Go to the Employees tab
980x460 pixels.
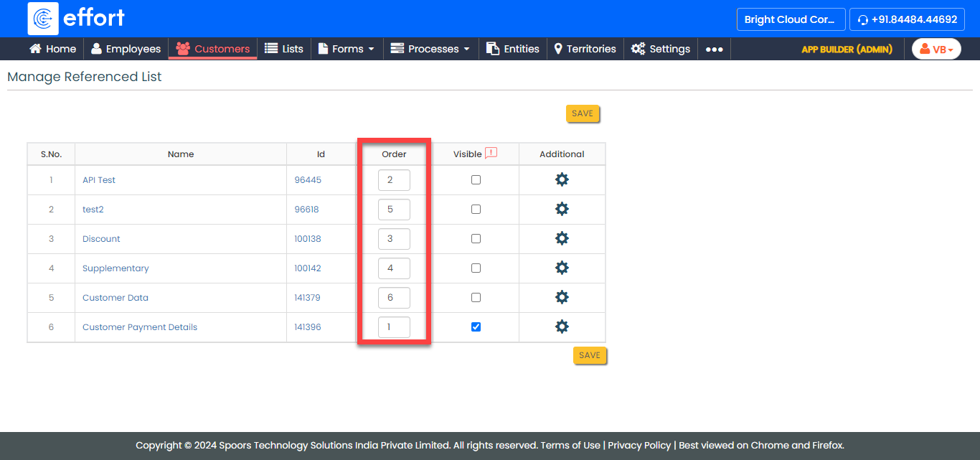126,49
